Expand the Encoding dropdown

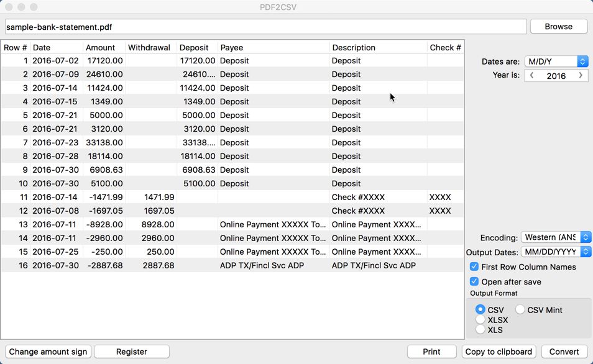click(556, 237)
